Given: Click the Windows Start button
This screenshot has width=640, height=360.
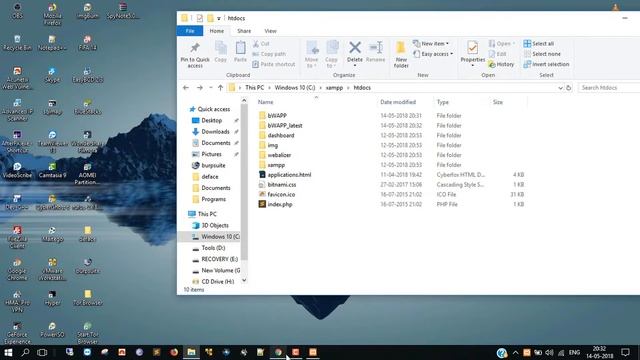Looking at the screenshot, I should [x=8, y=352].
